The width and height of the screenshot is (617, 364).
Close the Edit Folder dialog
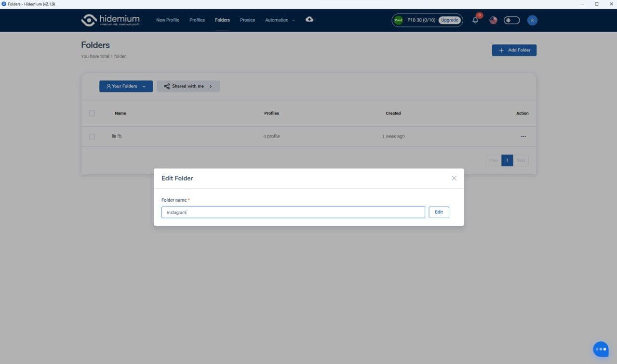(454, 178)
